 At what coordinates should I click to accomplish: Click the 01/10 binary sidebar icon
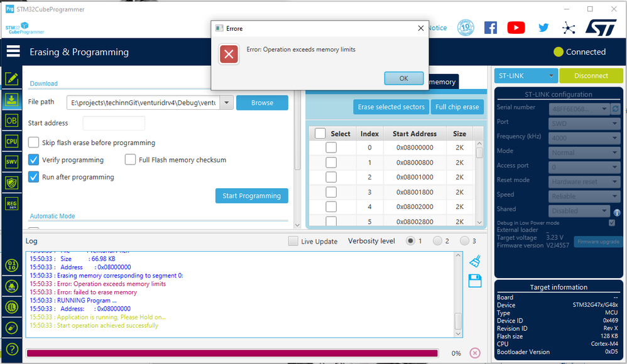[x=12, y=265]
